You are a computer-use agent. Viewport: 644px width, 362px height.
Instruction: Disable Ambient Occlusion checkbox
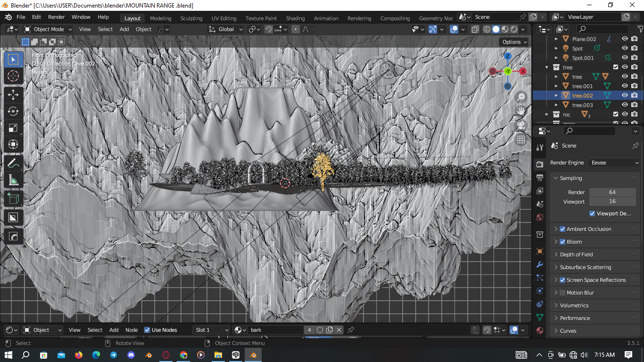coord(562,229)
